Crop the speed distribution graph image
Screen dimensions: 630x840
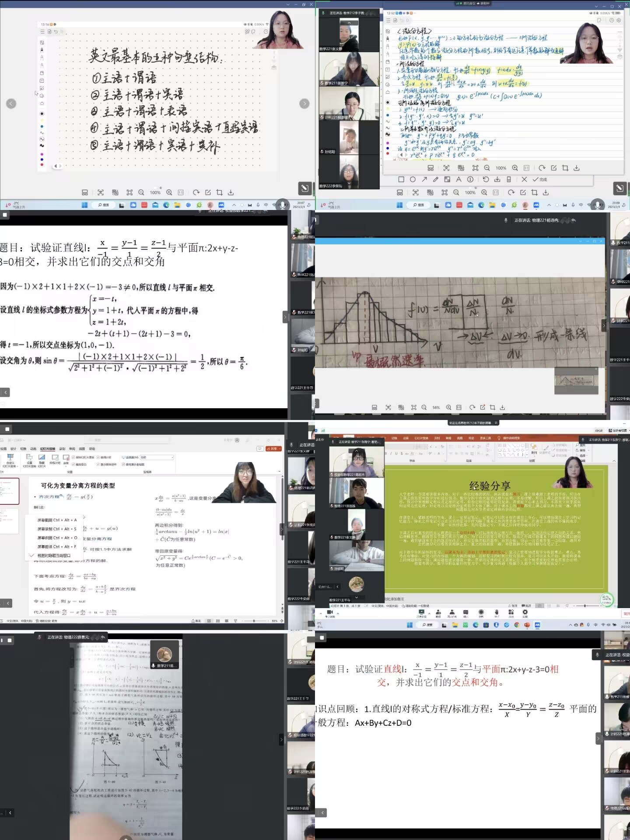[x=492, y=407]
